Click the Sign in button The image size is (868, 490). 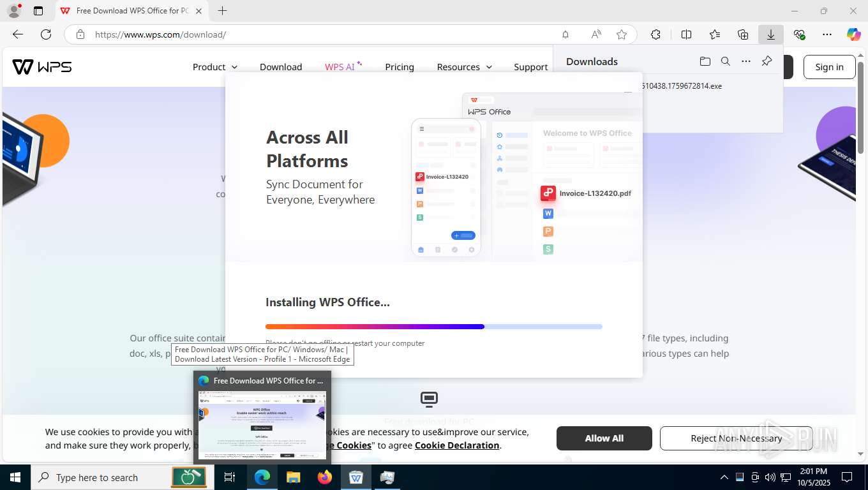click(x=829, y=67)
